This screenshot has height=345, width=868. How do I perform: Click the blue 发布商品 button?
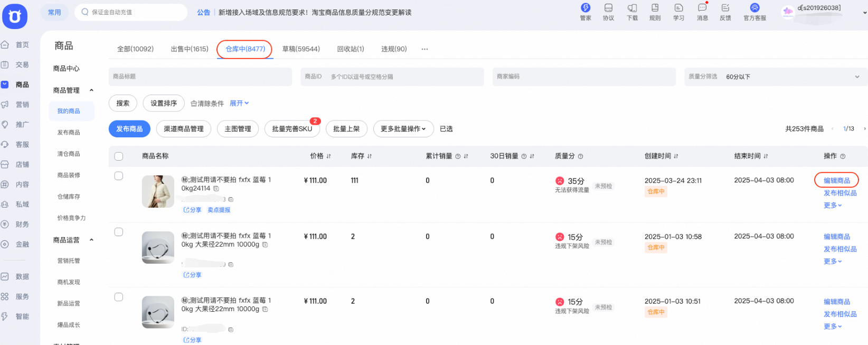tap(129, 129)
